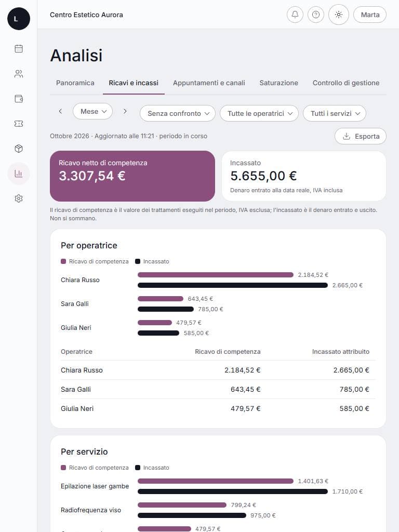399x532 pixels.
Task: Click Ricavo di competenza column header
Action: (x=228, y=352)
